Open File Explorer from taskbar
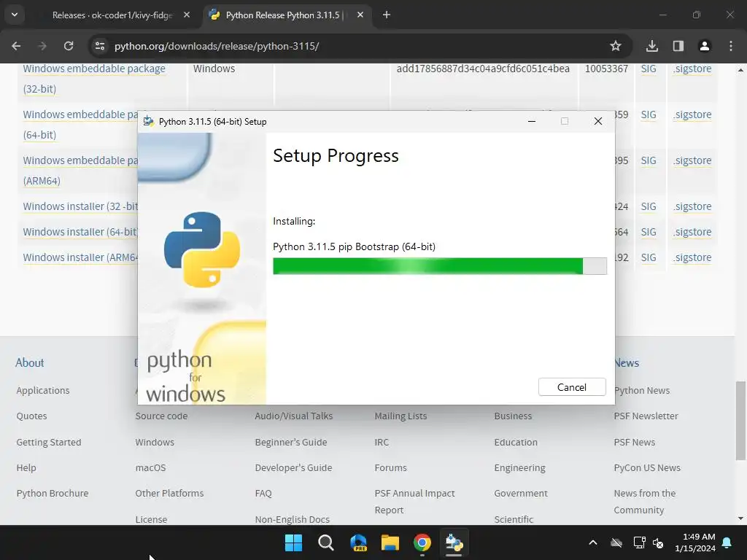This screenshot has width=747, height=560. click(390, 542)
